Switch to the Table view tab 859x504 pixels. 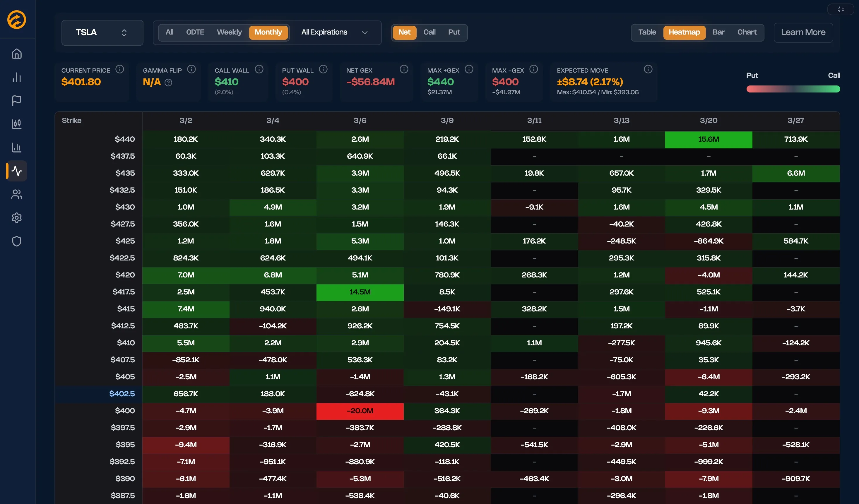coord(647,32)
